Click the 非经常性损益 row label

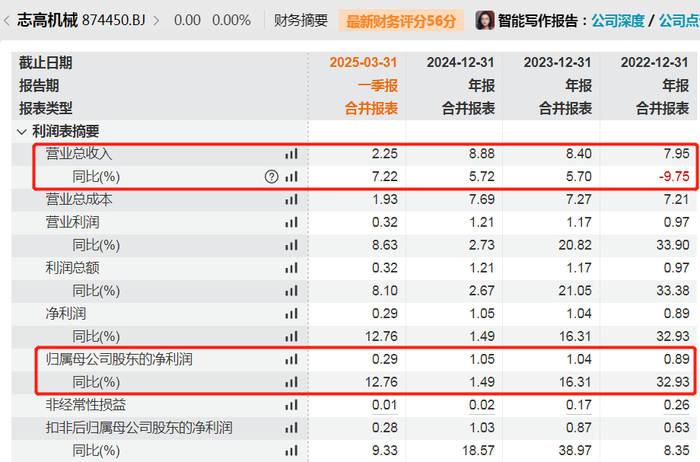click(x=86, y=405)
